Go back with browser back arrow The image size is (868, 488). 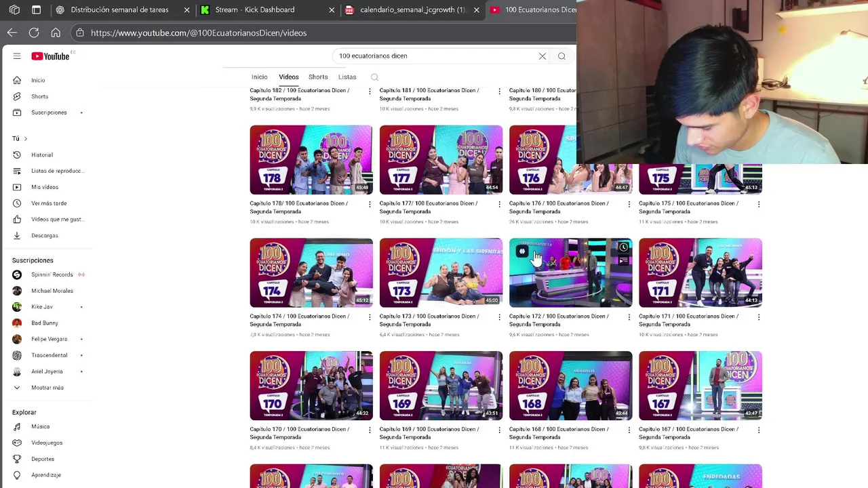coord(12,33)
